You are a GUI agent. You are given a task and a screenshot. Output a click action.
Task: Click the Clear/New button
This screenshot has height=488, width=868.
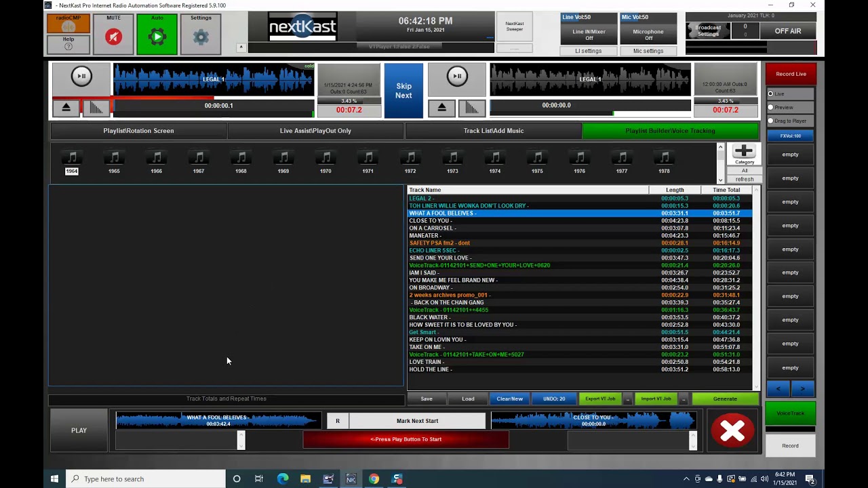(509, 399)
